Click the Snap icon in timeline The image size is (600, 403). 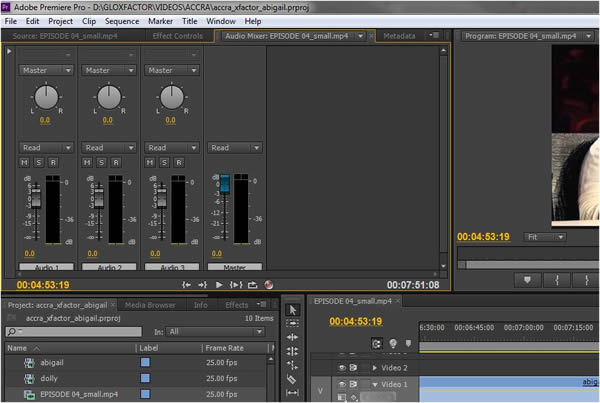coord(377,344)
